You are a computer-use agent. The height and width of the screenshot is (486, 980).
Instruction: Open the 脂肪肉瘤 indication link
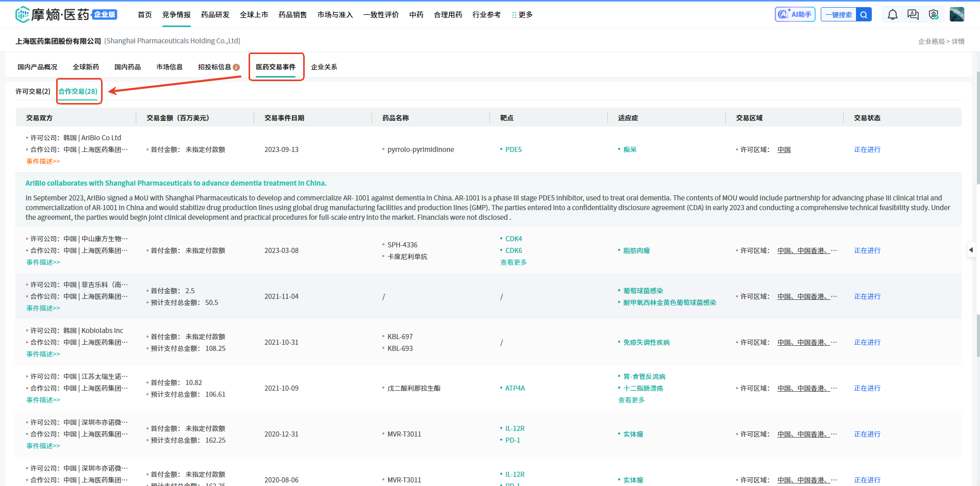click(x=636, y=250)
